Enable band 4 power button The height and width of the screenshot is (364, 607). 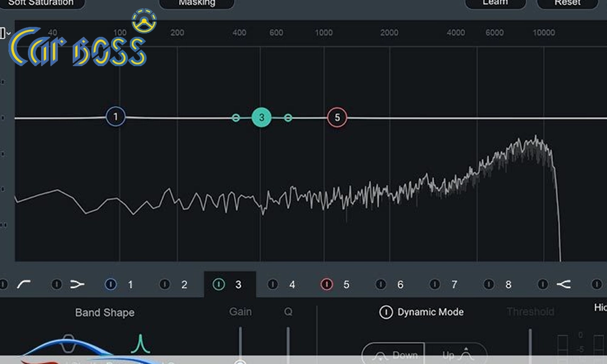click(x=273, y=285)
